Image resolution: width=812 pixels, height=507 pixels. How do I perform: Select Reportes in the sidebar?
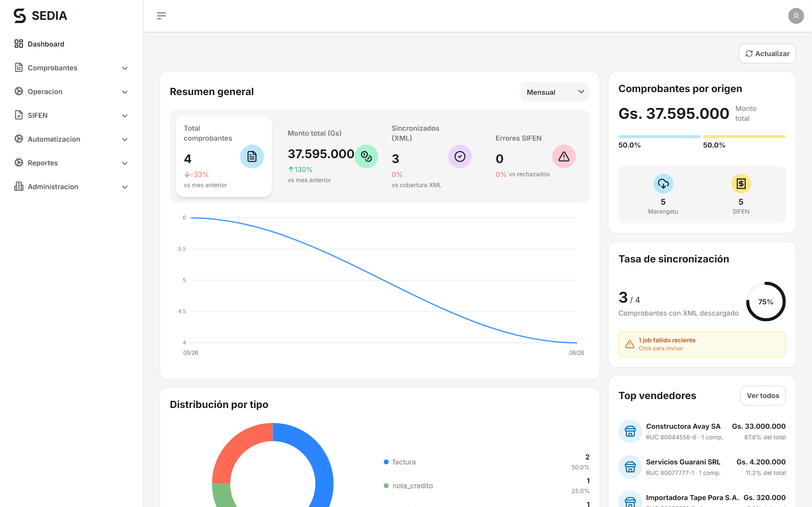pyautogui.click(x=71, y=163)
